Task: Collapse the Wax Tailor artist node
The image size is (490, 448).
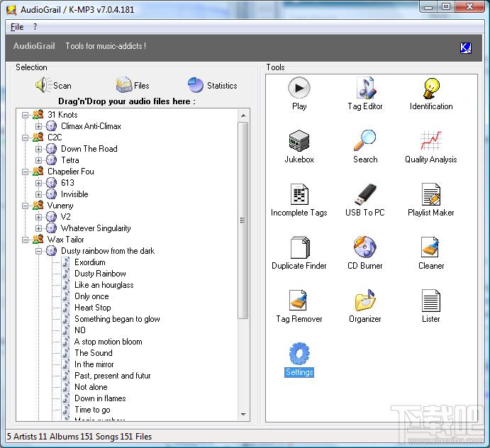Action: coord(25,240)
